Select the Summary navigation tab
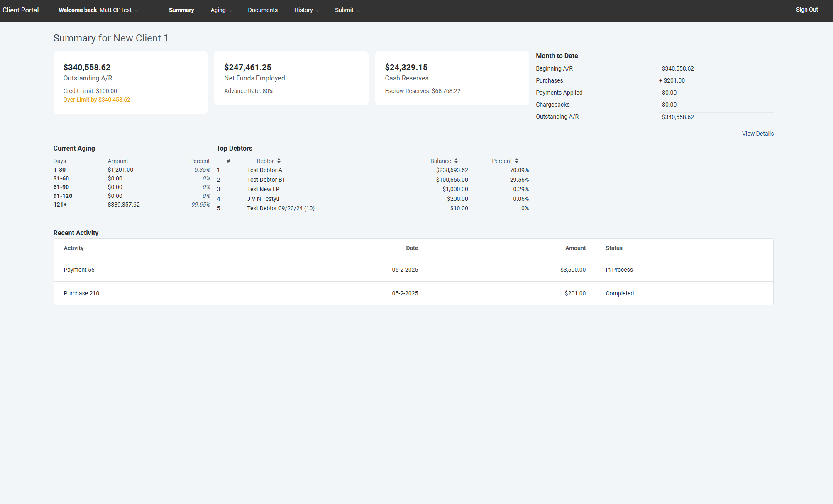The height and width of the screenshot is (504, 833). pos(181,10)
